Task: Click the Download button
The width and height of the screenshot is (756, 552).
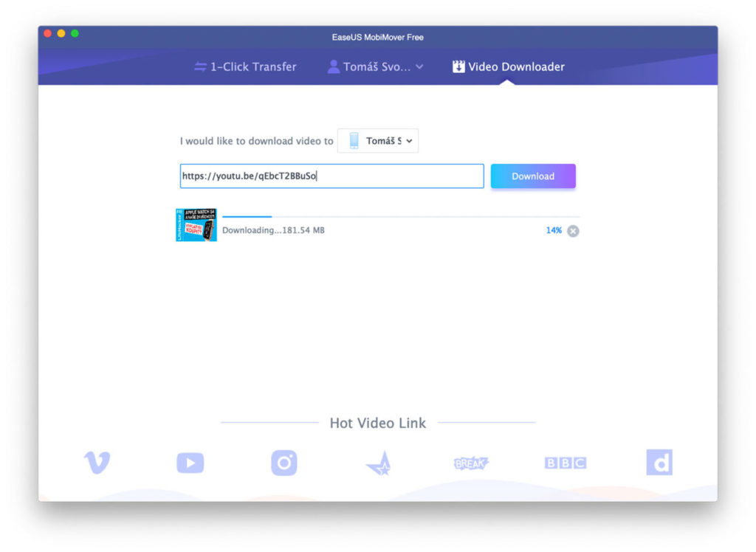Action: 533,176
